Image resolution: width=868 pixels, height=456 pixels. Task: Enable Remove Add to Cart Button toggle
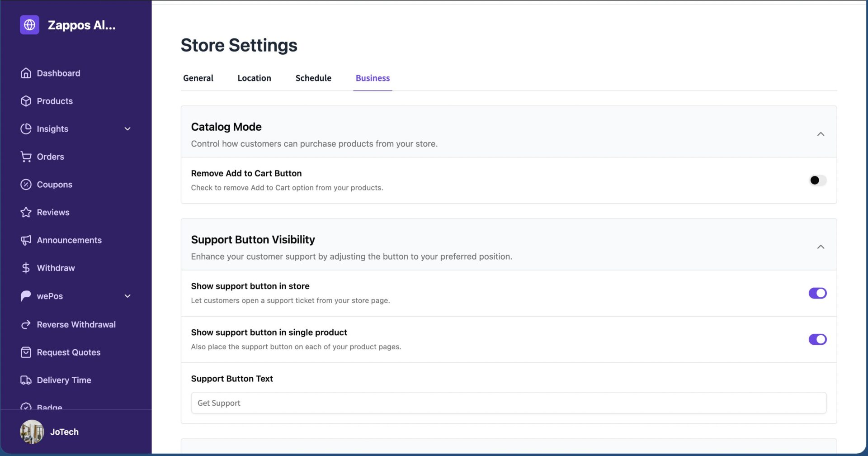[x=817, y=180]
